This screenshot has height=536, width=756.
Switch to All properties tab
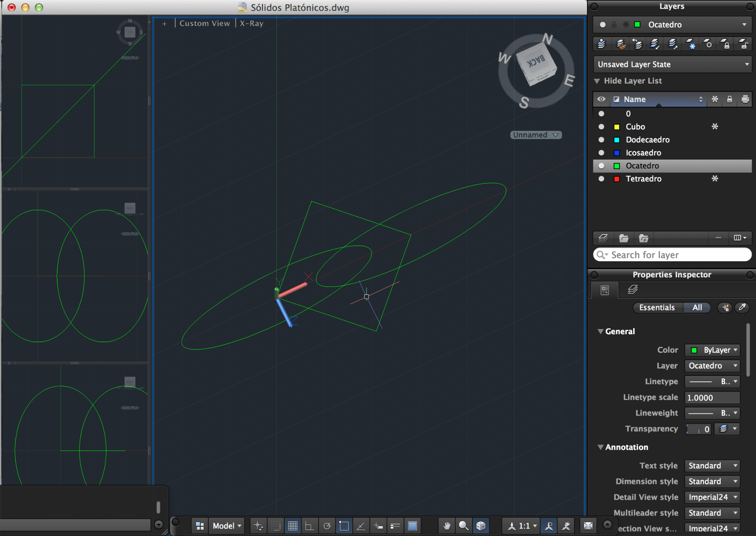[697, 308]
